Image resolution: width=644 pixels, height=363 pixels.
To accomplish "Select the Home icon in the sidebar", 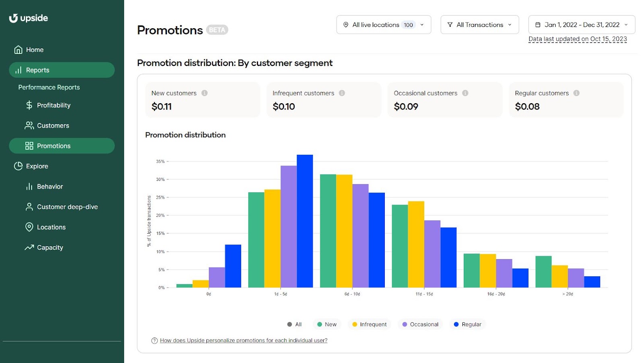I will pyautogui.click(x=18, y=49).
